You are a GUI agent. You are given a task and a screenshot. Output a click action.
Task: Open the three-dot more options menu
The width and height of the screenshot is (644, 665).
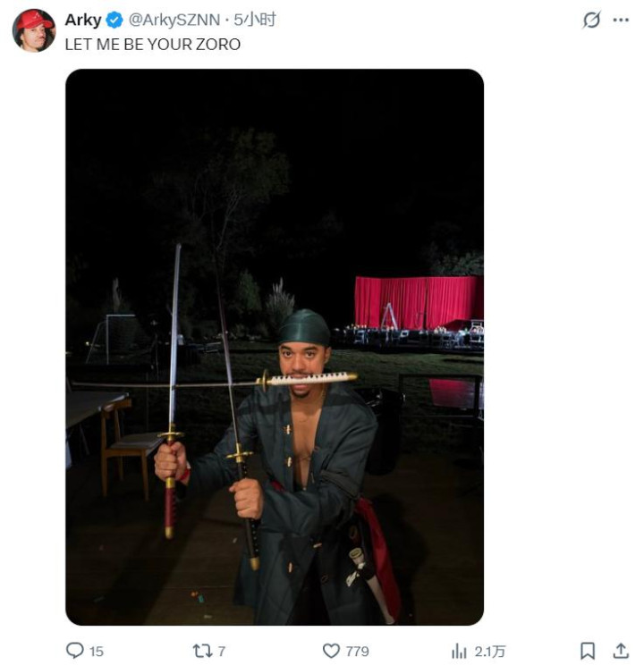(x=621, y=20)
